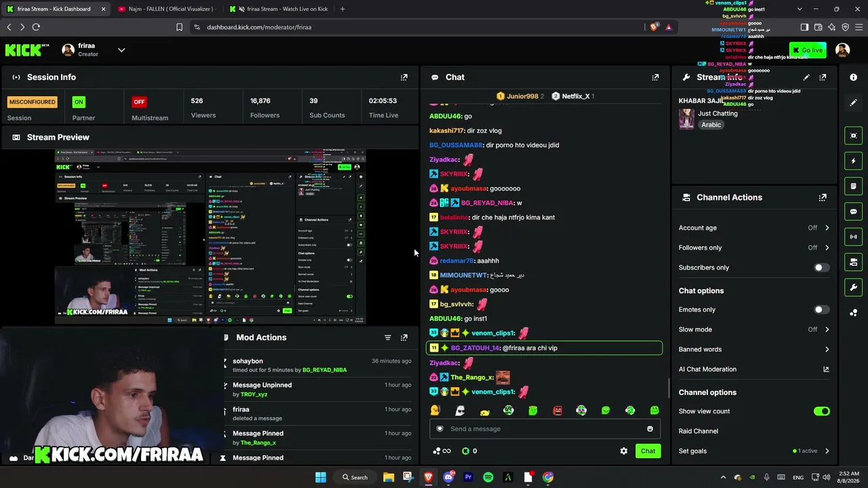Open the user avatar menu top right
This screenshot has width=868, height=488.
[x=842, y=50]
